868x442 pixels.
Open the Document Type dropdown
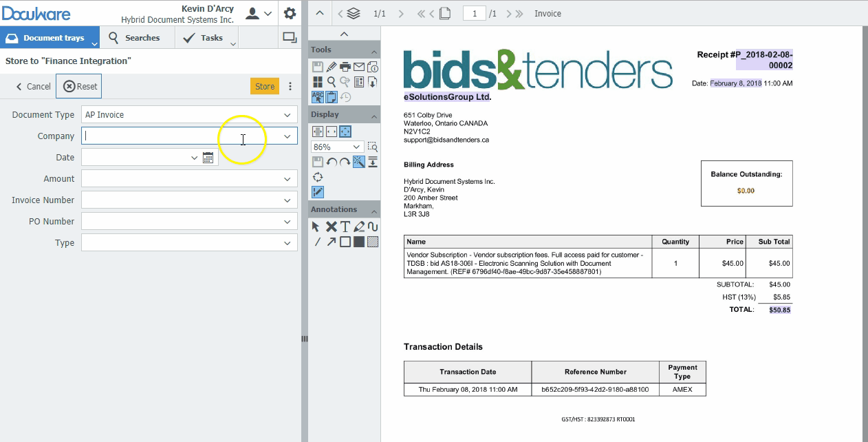[287, 115]
